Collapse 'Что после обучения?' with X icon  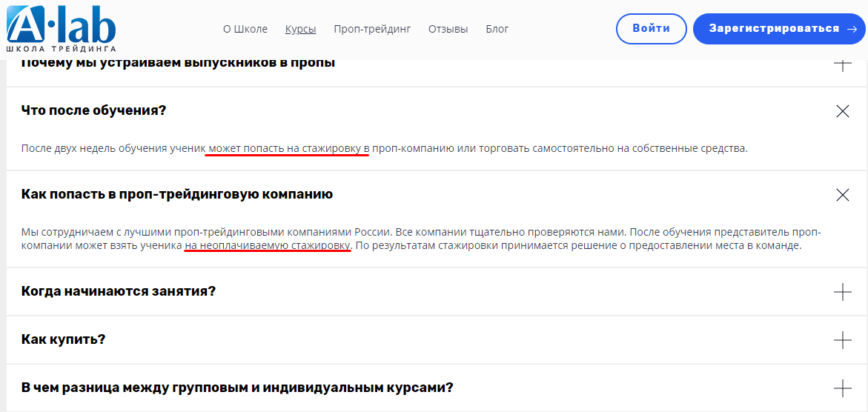point(842,111)
